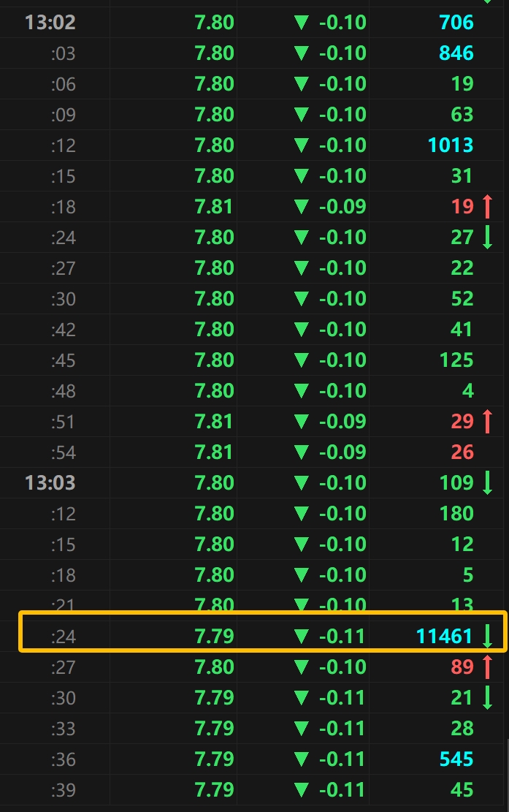Click the large volume value 11461

(x=444, y=636)
